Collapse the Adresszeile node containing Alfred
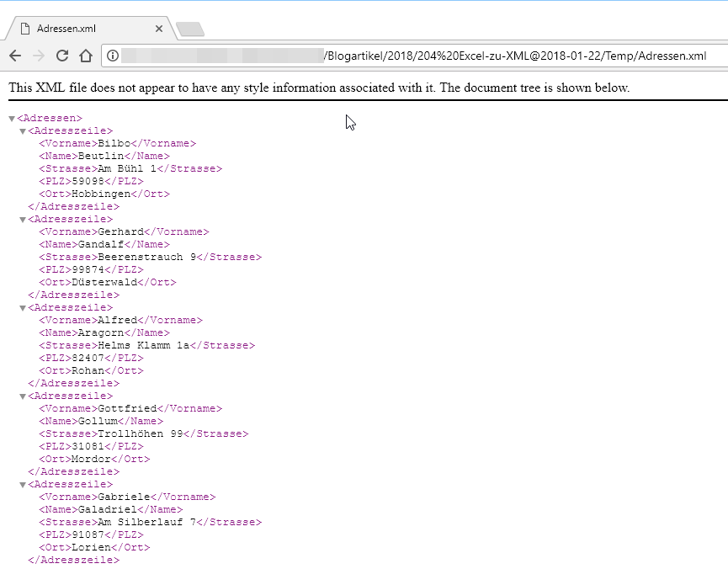The image size is (728, 569). [23, 308]
